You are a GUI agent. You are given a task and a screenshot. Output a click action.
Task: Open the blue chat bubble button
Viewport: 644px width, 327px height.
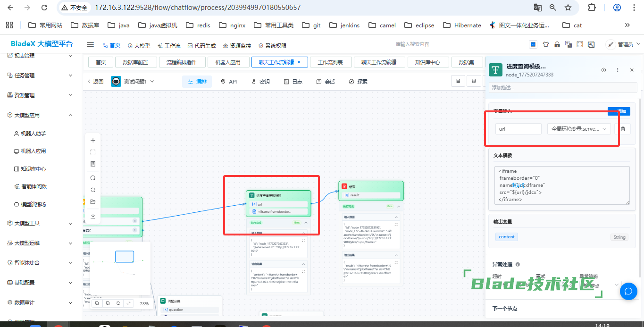pos(628,291)
